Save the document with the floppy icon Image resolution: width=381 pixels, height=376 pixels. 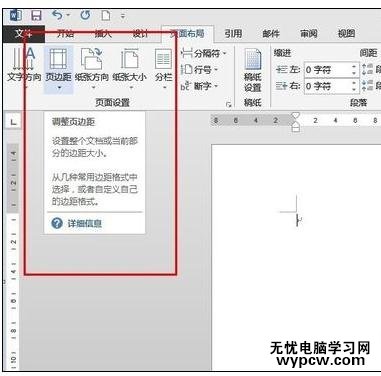pyautogui.click(x=36, y=16)
